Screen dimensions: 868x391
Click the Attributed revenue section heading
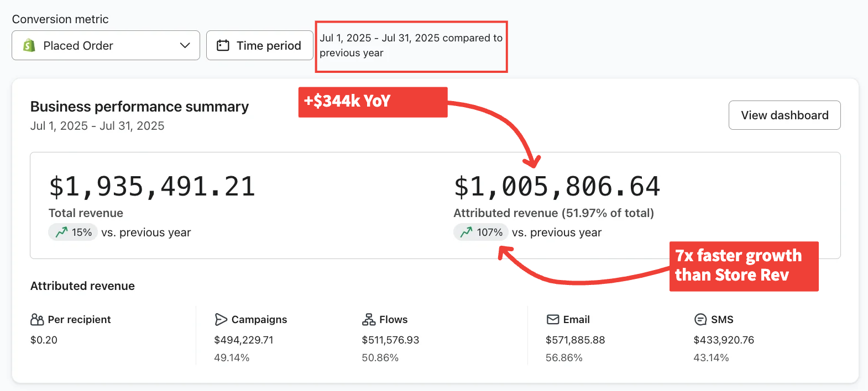(82, 286)
